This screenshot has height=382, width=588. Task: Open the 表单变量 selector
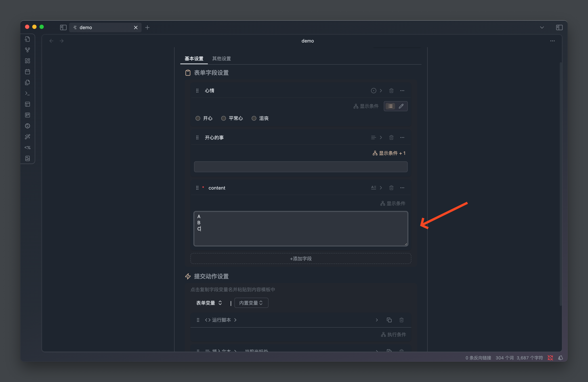click(x=209, y=303)
